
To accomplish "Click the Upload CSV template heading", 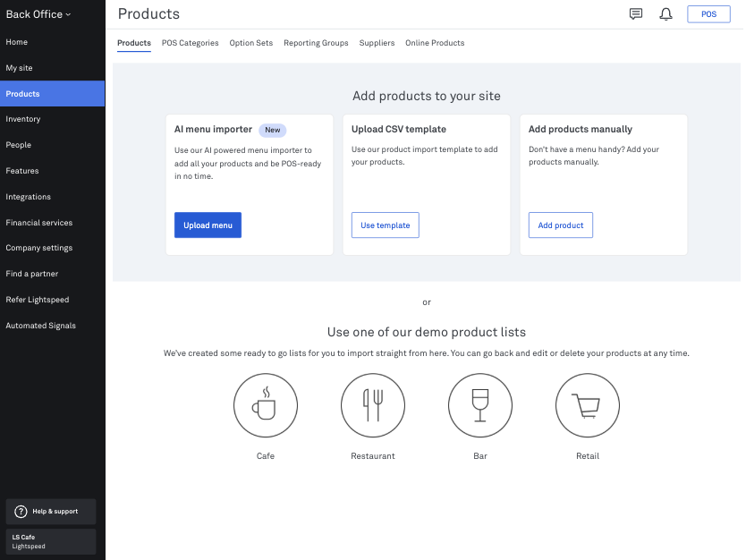I will [399, 130].
